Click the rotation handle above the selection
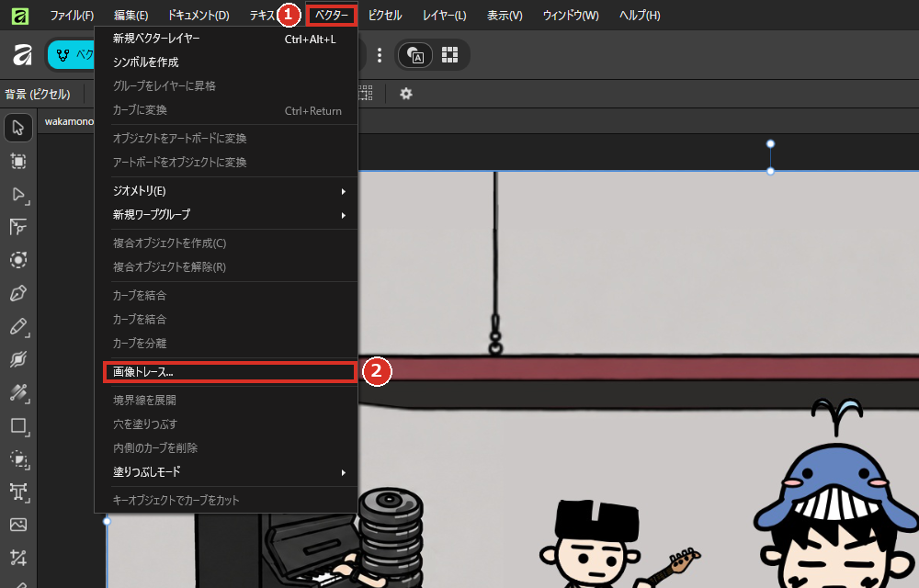 tap(771, 144)
